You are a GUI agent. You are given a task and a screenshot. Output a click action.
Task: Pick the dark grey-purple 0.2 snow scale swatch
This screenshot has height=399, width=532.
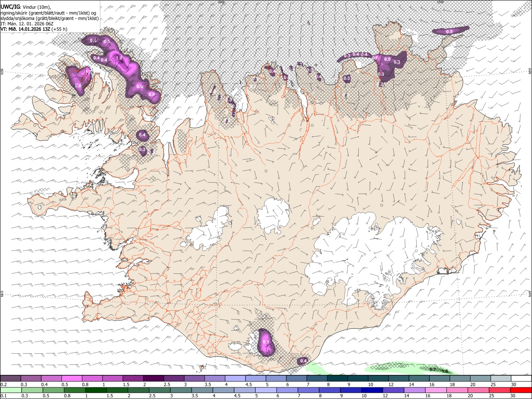tap(10, 379)
